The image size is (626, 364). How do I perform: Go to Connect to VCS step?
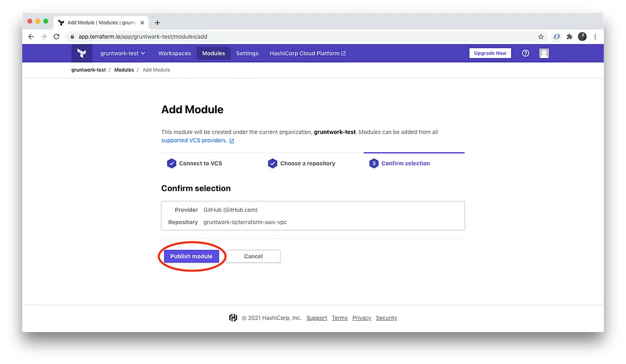[195, 163]
